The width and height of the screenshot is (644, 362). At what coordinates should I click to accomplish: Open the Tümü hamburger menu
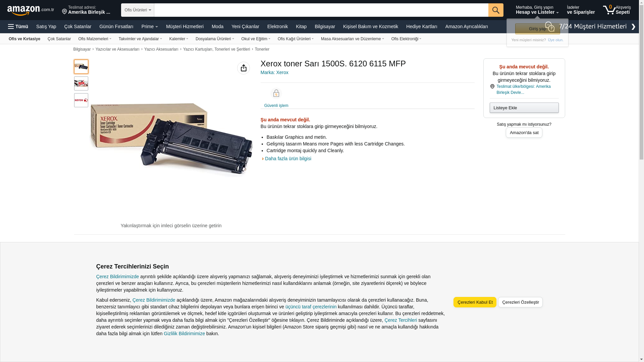pyautogui.click(x=18, y=26)
